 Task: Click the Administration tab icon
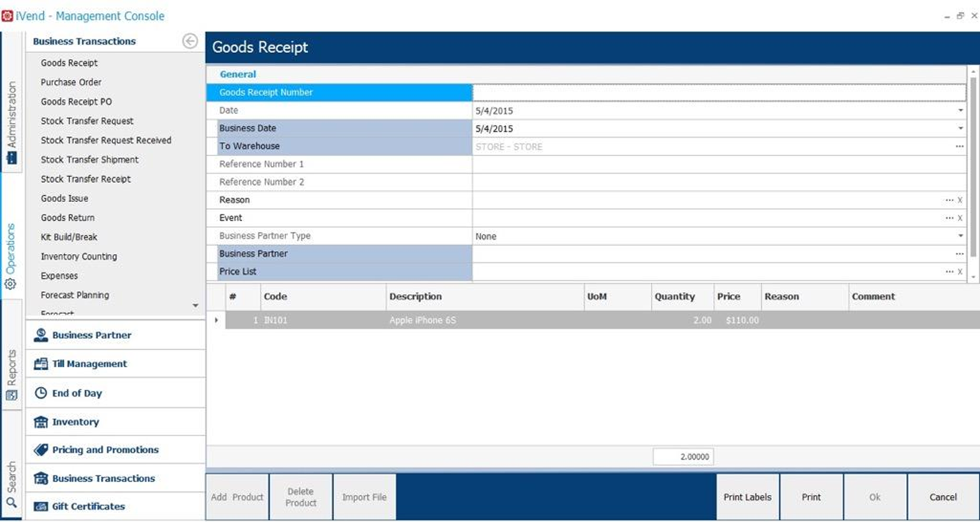[x=11, y=158]
